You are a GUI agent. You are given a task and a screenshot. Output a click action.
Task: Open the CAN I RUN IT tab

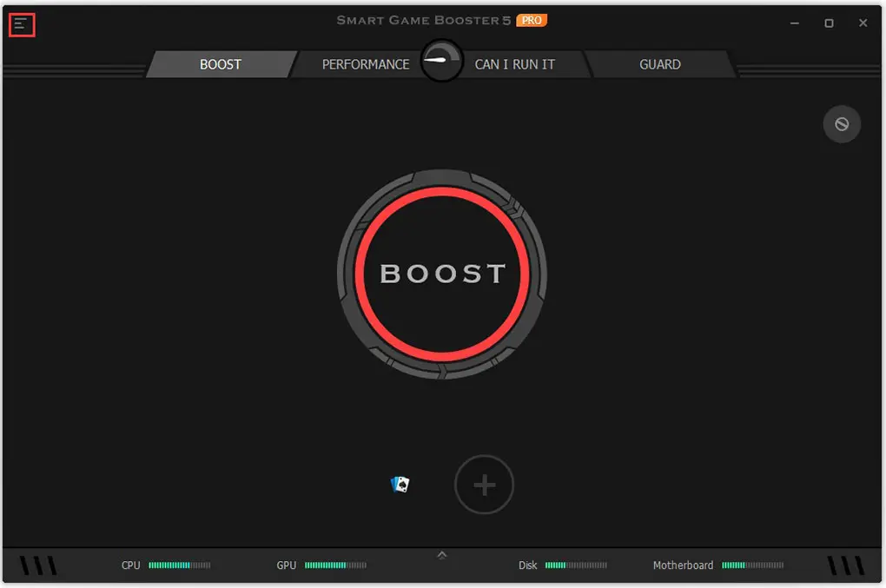517,63
